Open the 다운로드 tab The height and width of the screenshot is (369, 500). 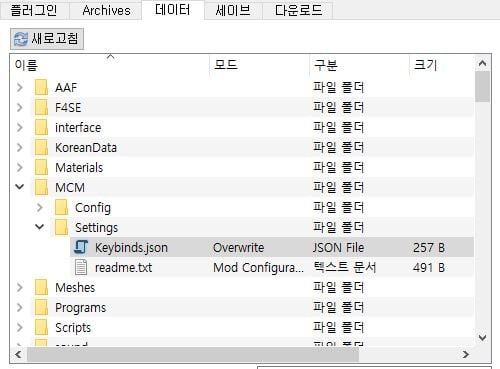point(298,10)
